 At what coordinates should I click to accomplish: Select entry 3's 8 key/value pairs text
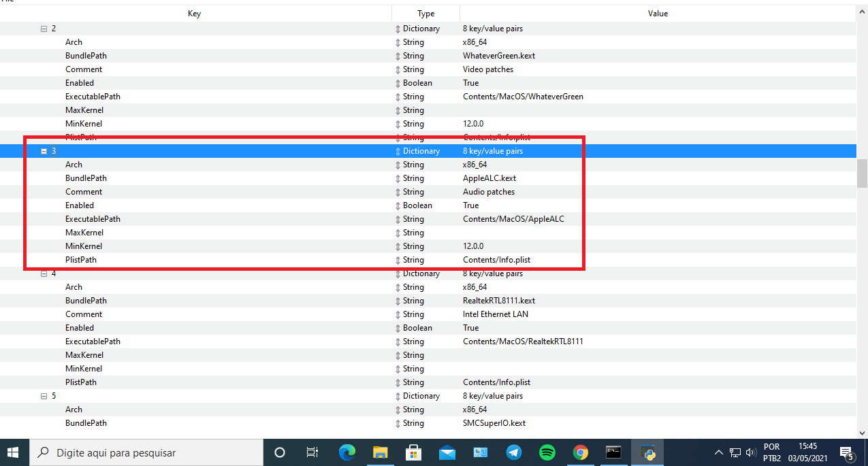(493, 151)
